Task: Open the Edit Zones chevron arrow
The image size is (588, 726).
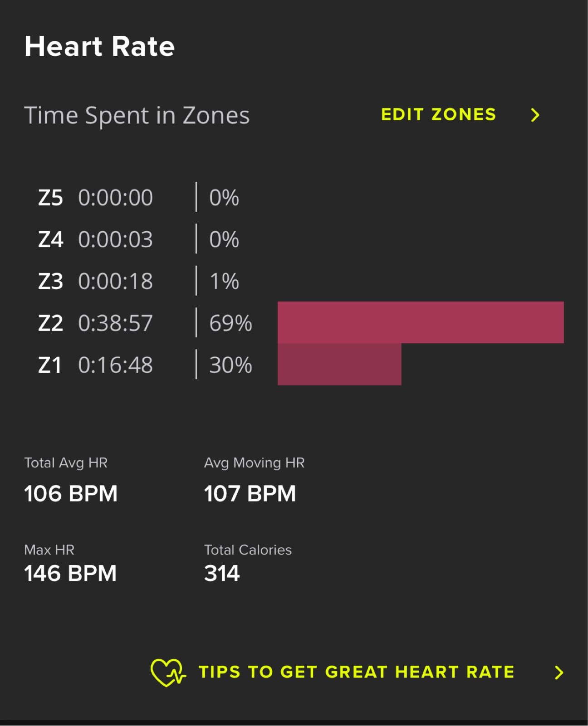Action: tap(535, 115)
